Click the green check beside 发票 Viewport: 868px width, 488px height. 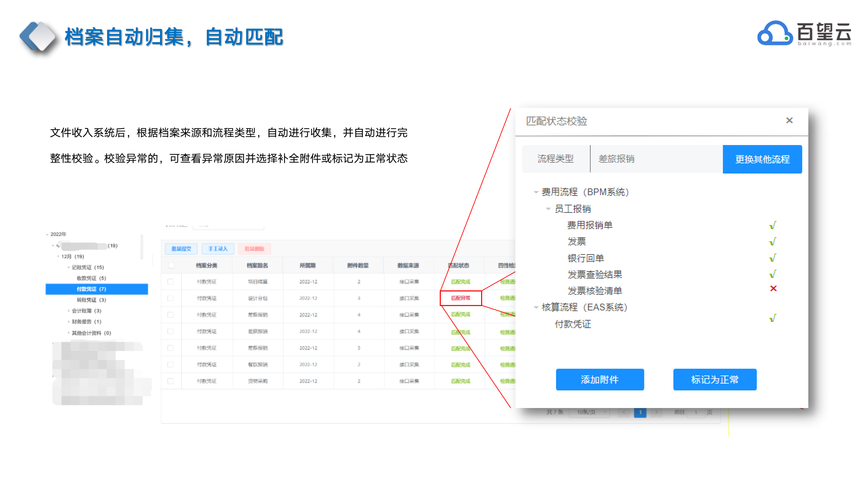coord(772,242)
